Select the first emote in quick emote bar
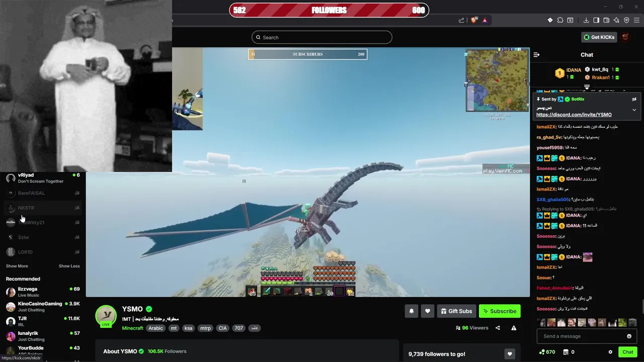 pyautogui.click(x=541, y=323)
